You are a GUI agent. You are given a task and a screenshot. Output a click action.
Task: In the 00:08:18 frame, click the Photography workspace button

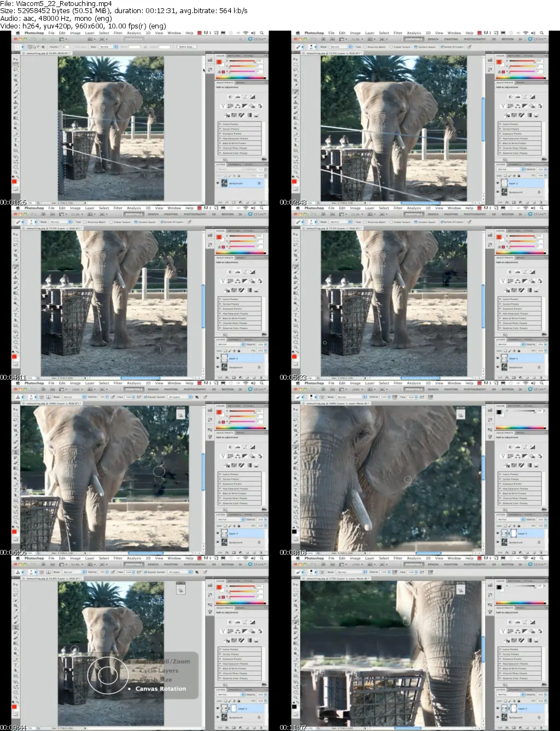[474, 389]
